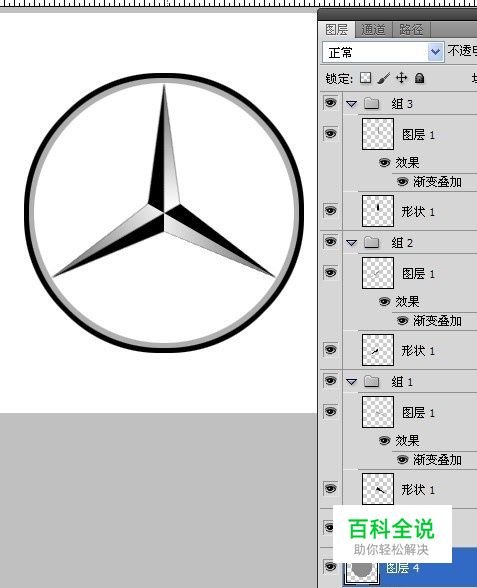Image resolution: width=477 pixels, height=588 pixels.
Task: Select 渐变叠加 effect text in 组 2
Action: click(437, 321)
